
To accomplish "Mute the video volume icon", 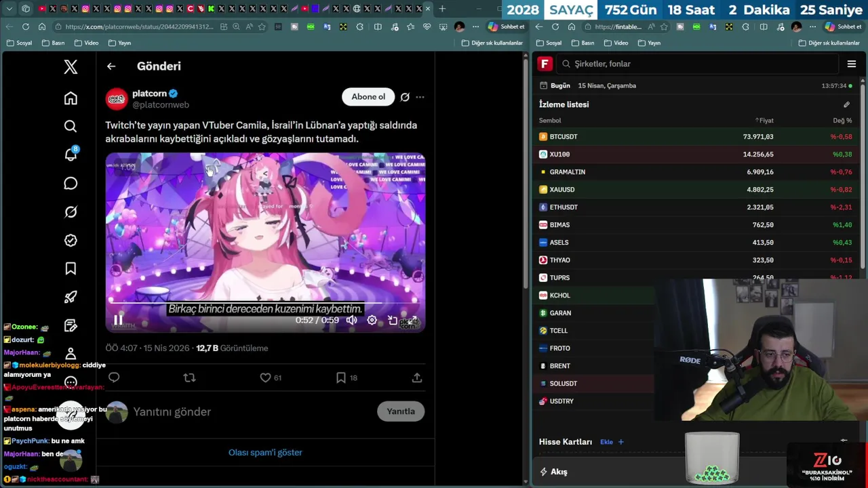I will (x=351, y=320).
